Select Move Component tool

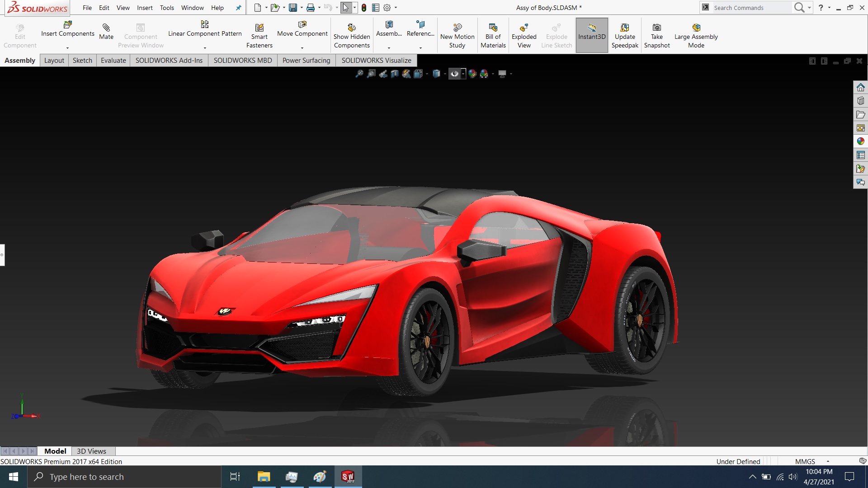pos(302,33)
